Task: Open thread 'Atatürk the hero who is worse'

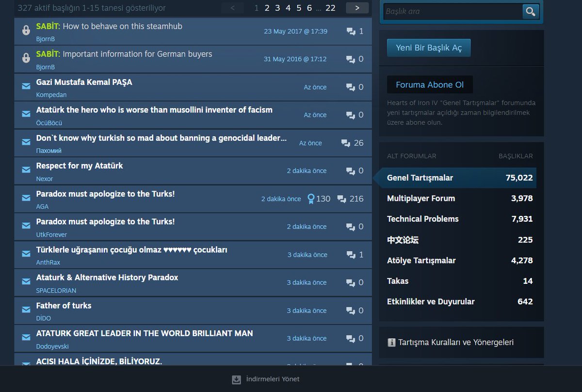Action: click(154, 110)
